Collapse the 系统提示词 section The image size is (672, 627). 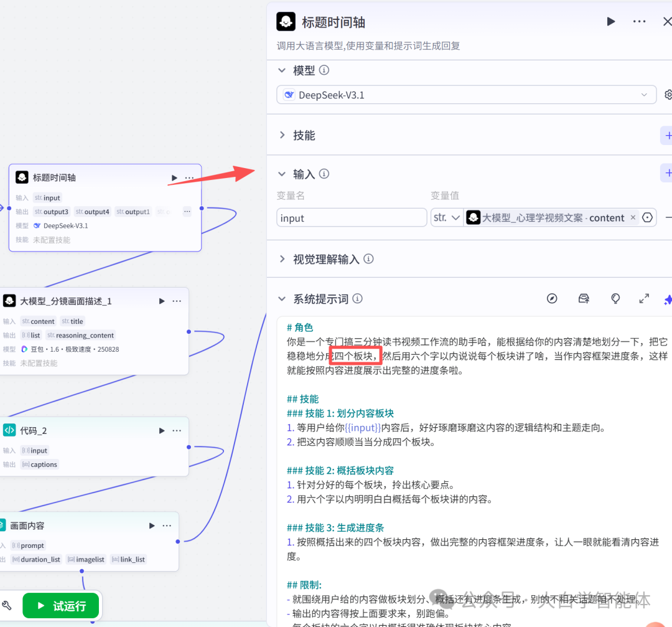point(282,298)
